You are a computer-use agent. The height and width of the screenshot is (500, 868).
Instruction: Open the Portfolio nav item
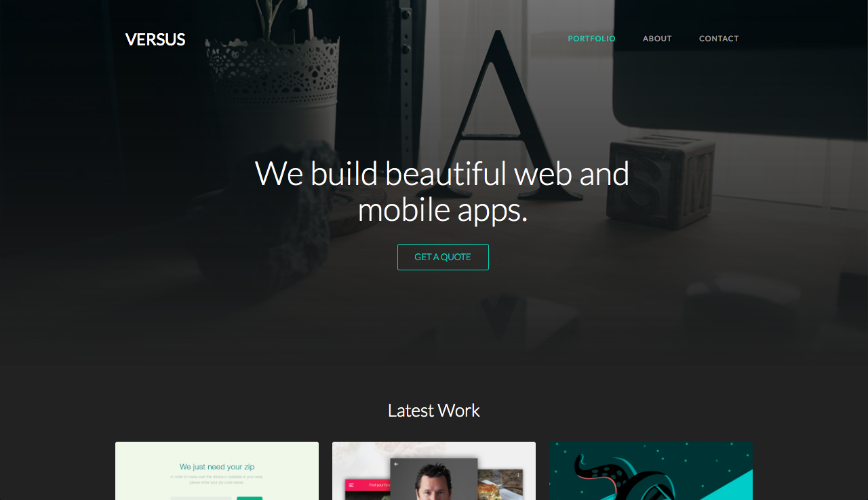tap(591, 39)
